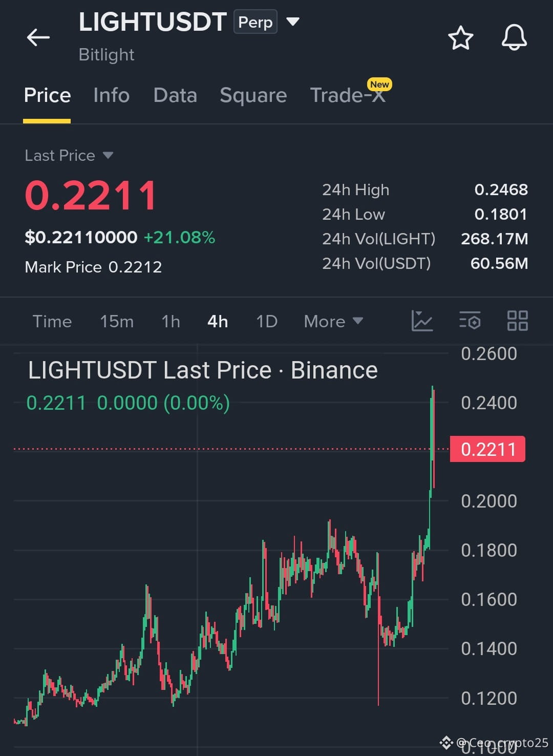Click the Bitlight subtitle
The image size is (553, 756).
point(107,55)
